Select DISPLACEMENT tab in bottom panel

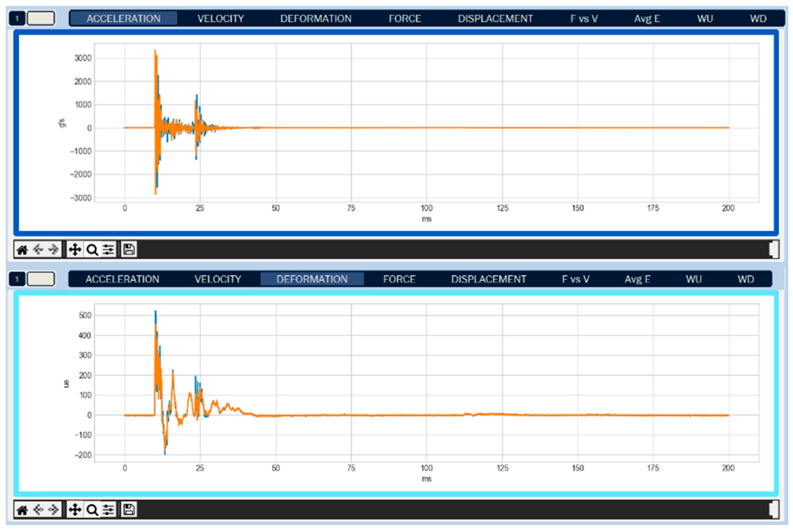(489, 279)
